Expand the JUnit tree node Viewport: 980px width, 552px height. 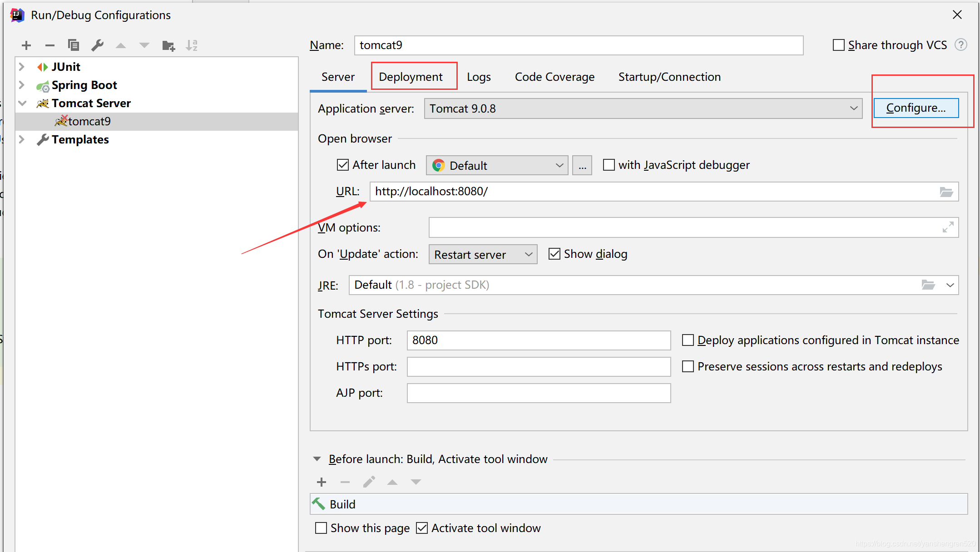22,67
